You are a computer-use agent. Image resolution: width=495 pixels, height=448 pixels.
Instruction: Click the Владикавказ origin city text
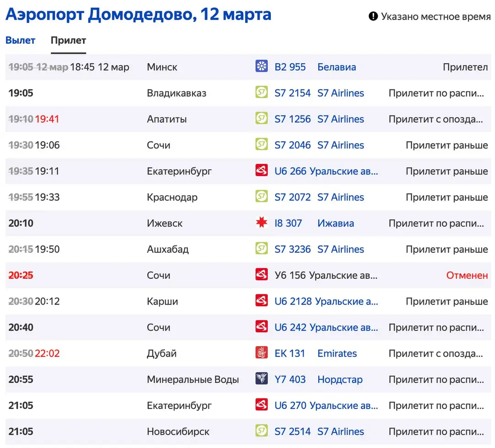click(x=176, y=93)
